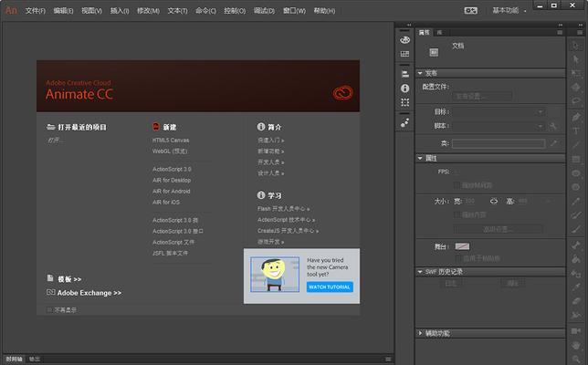
Task: Create a new AIR for Android document
Action: tap(172, 191)
